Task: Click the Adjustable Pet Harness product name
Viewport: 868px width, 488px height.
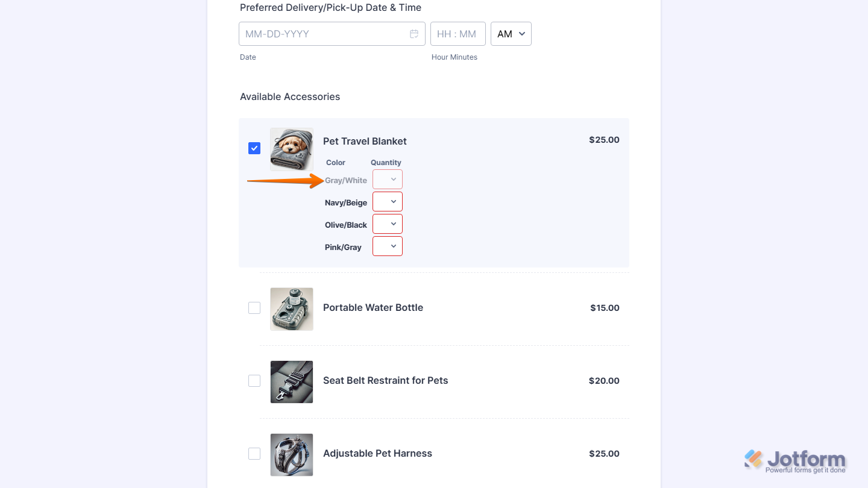Action: (377, 453)
